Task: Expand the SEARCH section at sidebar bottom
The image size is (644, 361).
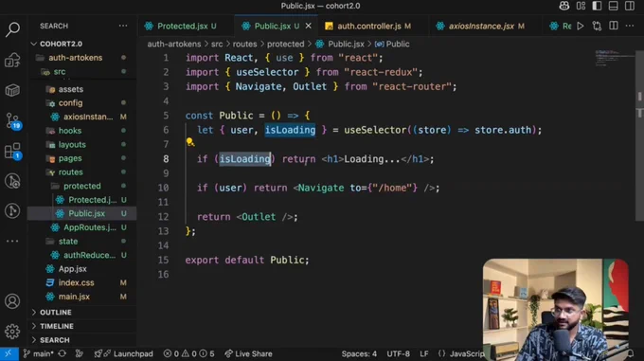Action: (x=82, y=340)
